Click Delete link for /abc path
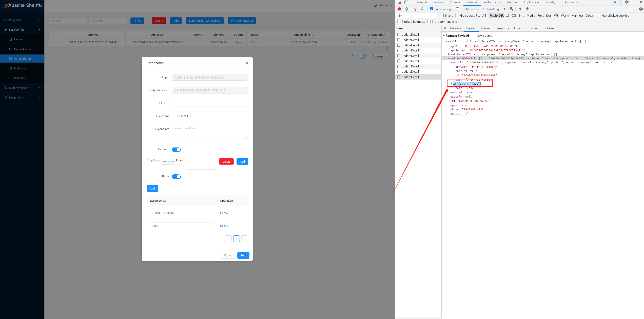Screen dimensions: 644x319 point(224,226)
